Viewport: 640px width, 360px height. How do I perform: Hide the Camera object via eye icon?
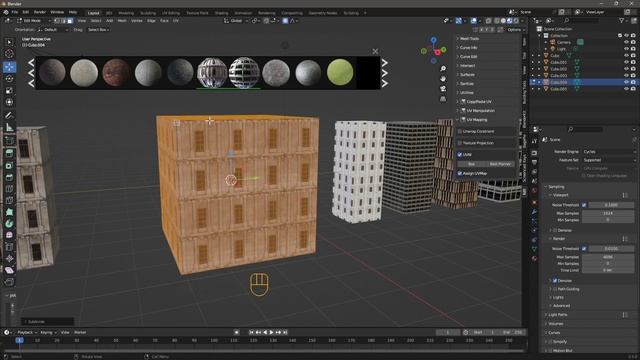[627, 42]
